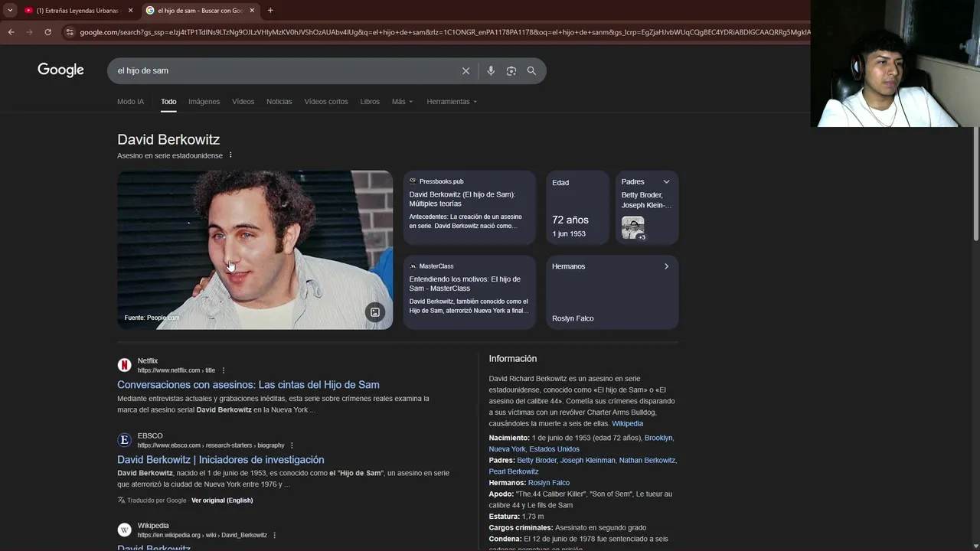The height and width of the screenshot is (551, 980).
Task: Open 'Conversaciones con asesinos' Netflix result
Action: coord(248,385)
